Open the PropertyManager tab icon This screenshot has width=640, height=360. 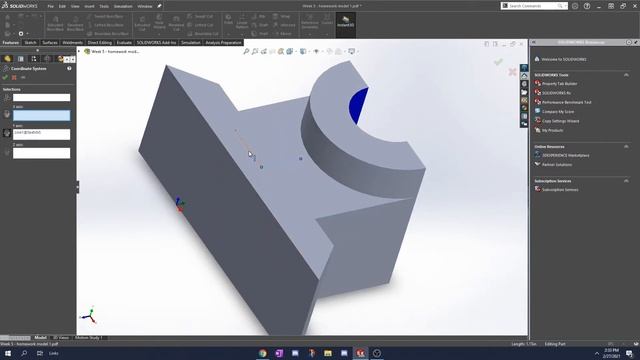pos(20,59)
